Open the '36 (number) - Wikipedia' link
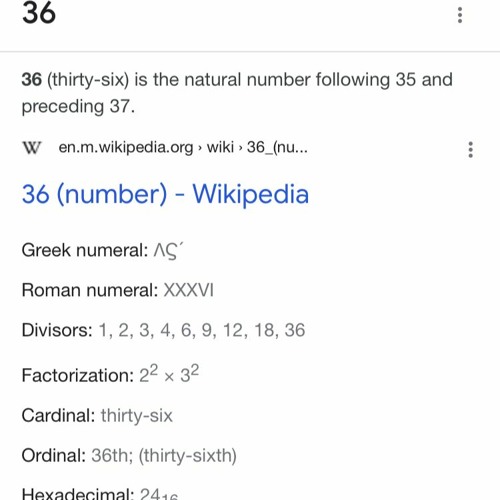 165,194
